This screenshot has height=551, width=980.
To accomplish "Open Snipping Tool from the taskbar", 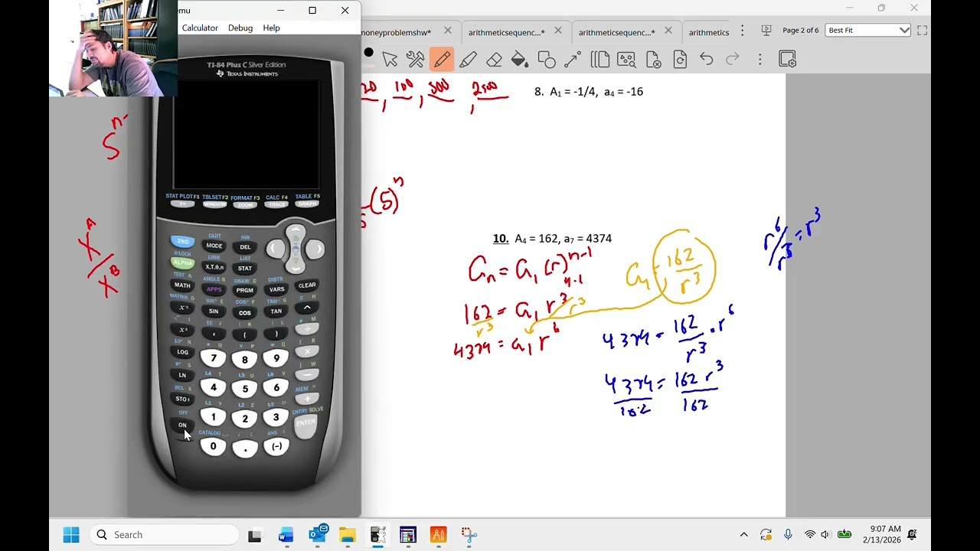I will [469, 535].
